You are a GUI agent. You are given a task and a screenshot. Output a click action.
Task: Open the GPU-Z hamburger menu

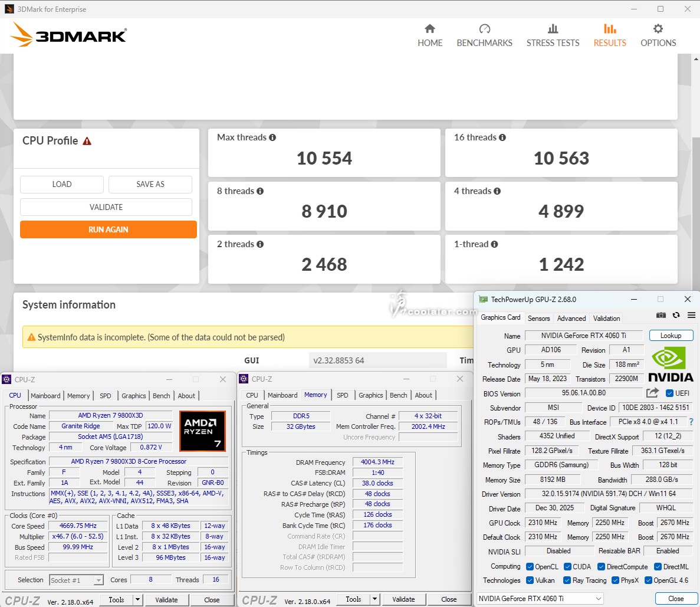(691, 316)
